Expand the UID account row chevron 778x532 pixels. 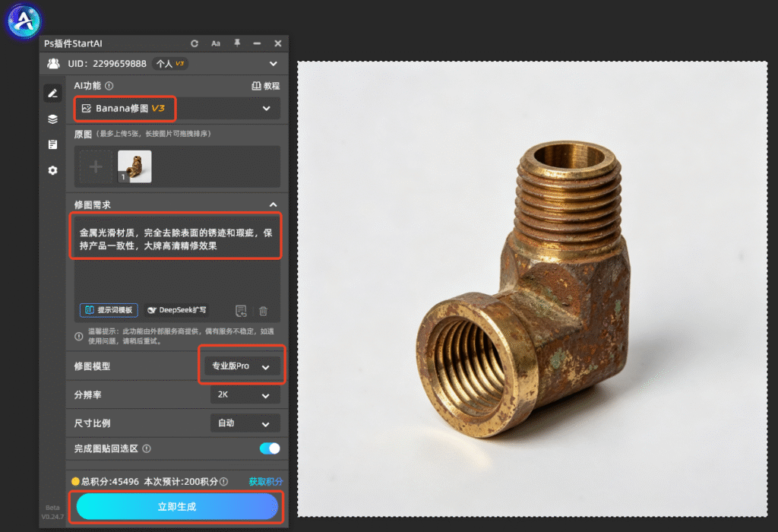point(274,64)
